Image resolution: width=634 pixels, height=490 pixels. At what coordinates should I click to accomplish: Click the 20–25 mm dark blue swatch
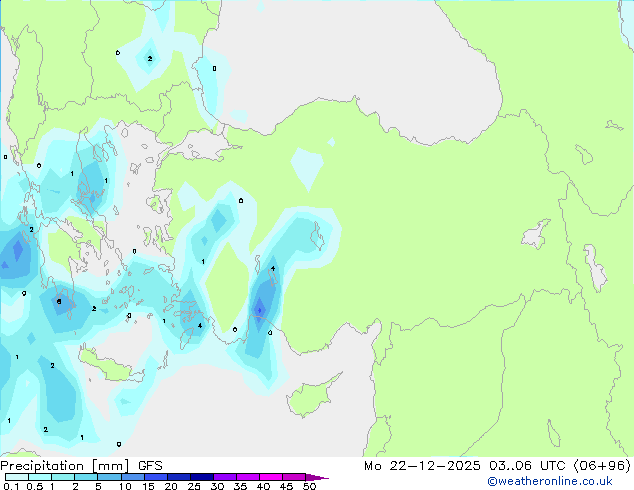(x=178, y=477)
